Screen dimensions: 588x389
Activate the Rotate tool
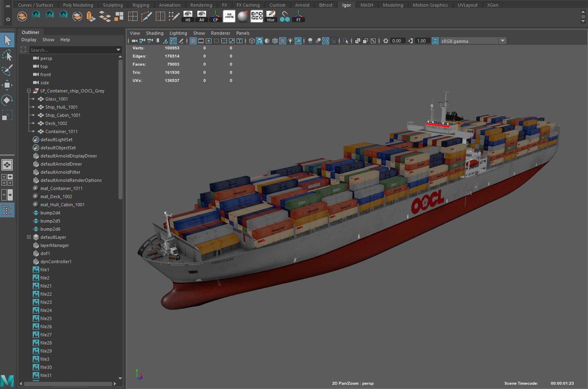click(x=7, y=100)
